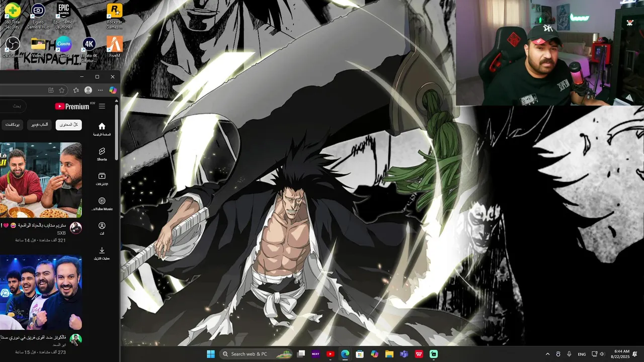Image resolution: width=644 pixels, height=362 pixels.
Task: Click the SXB channel avatar
Action: click(x=75, y=228)
